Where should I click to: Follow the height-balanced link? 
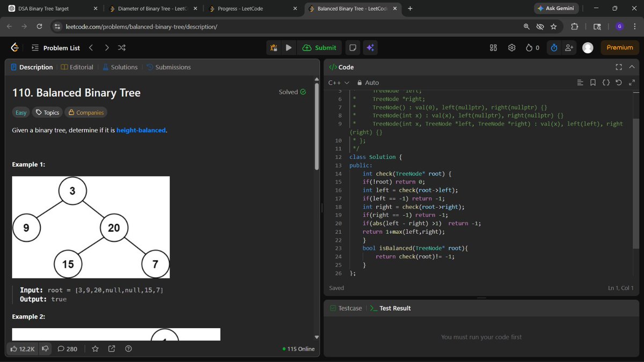click(141, 130)
